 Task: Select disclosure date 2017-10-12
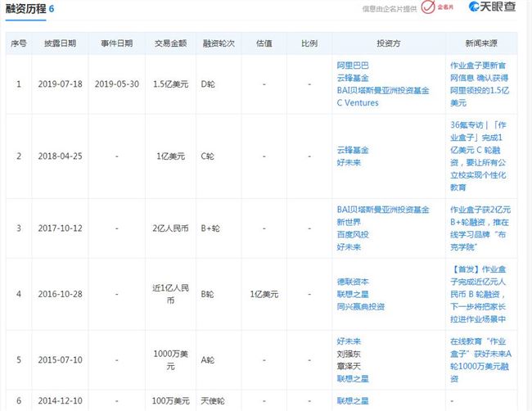pyautogui.click(x=60, y=228)
